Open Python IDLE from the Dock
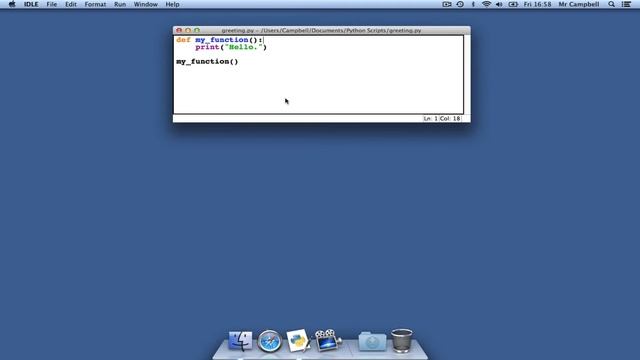Viewport: 640px width, 360px height. (x=298, y=341)
